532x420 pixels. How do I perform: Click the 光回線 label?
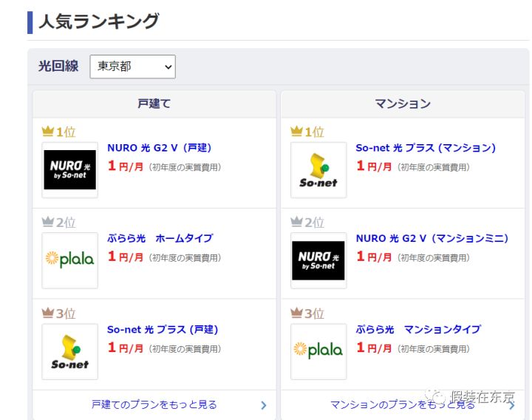[x=58, y=67]
